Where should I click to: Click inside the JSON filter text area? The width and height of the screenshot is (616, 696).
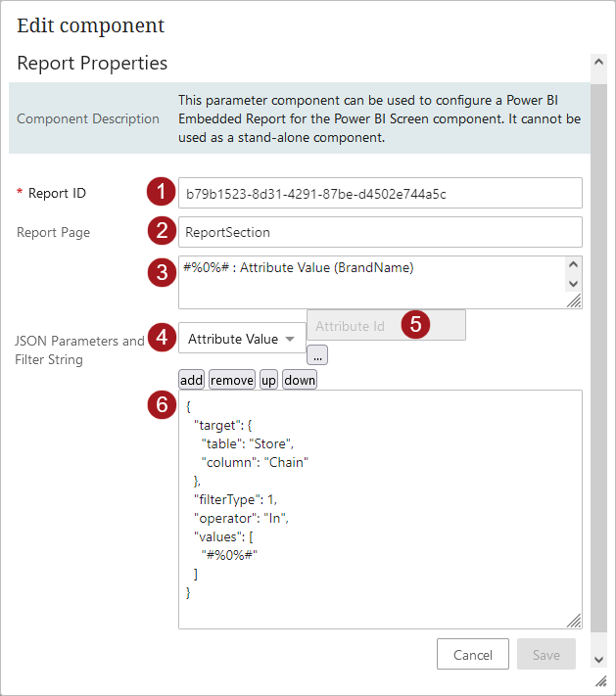tap(380, 509)
